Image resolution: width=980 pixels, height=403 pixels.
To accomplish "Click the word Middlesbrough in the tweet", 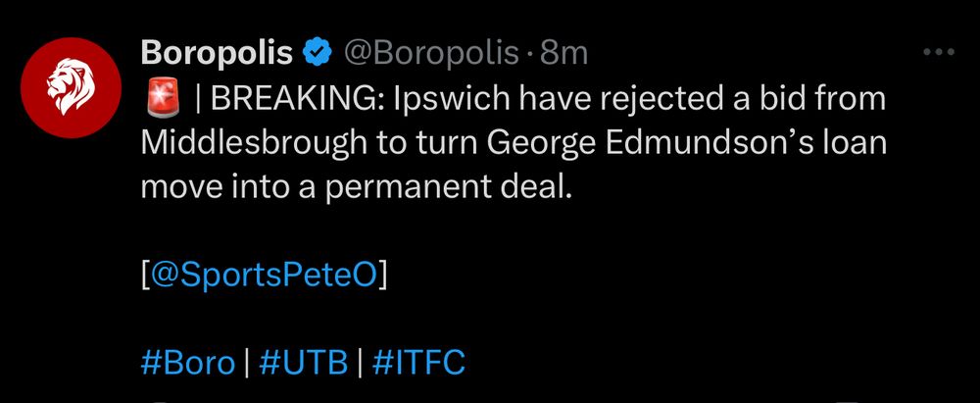I will (254, 144).
